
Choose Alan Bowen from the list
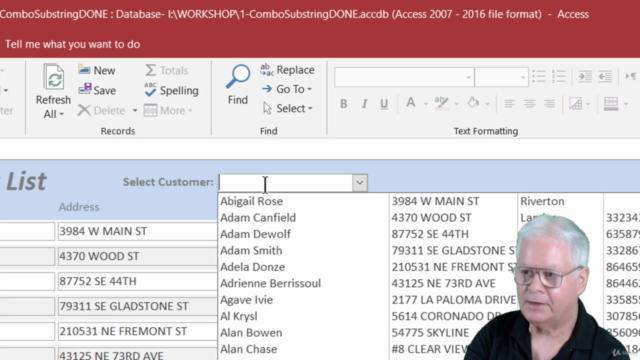(x=251, y=333)
